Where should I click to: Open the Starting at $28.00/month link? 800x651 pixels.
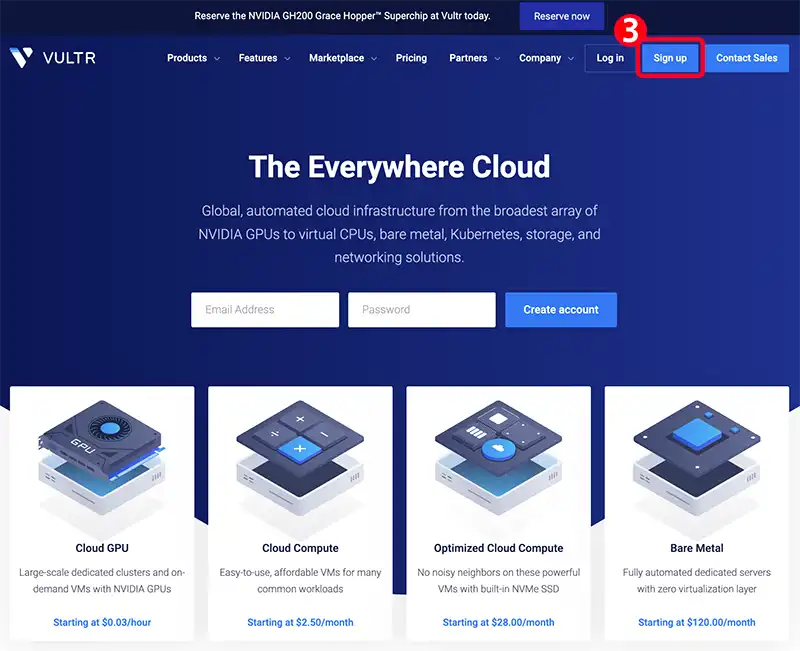coord(498,622)
